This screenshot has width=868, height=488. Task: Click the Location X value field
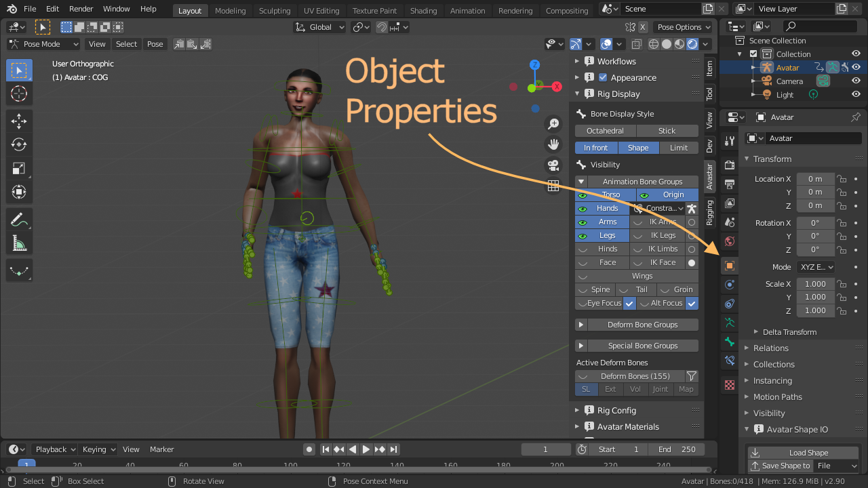pyautogui.click(x=814, y=179)
